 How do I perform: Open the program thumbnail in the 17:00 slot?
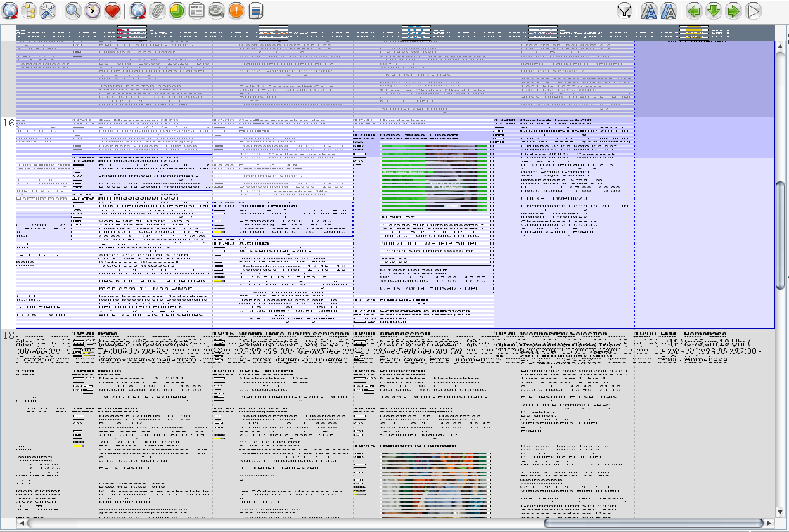[433, 177]
